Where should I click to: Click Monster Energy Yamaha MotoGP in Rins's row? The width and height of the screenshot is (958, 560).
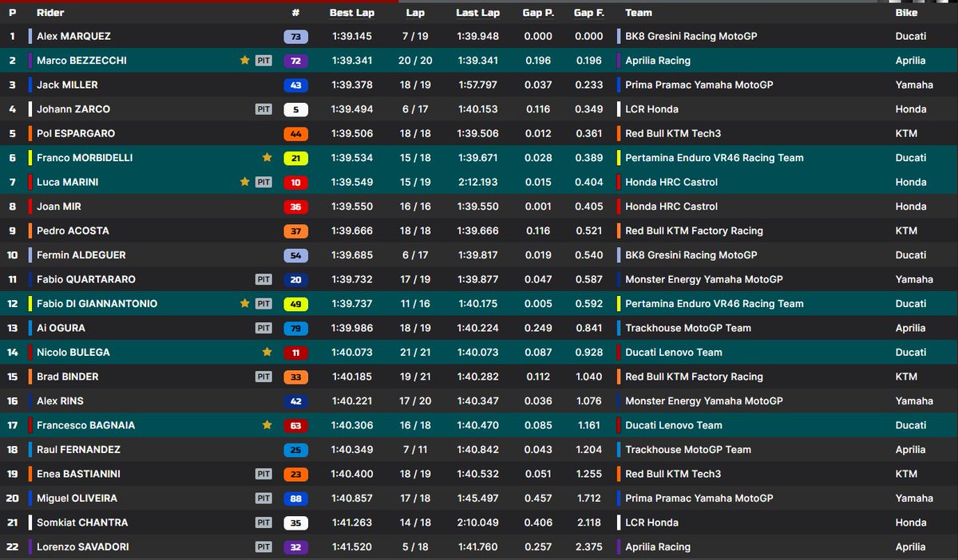click(704, 401)
